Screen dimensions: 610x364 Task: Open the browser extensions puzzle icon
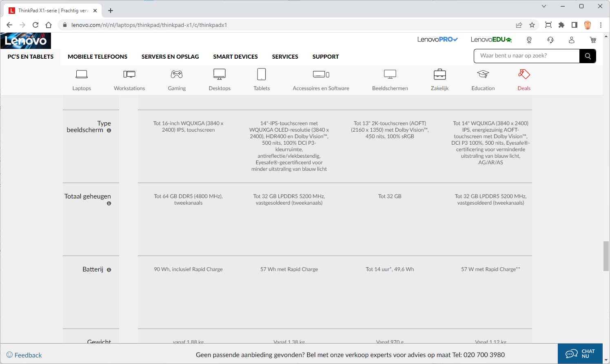tap(561, 25)
